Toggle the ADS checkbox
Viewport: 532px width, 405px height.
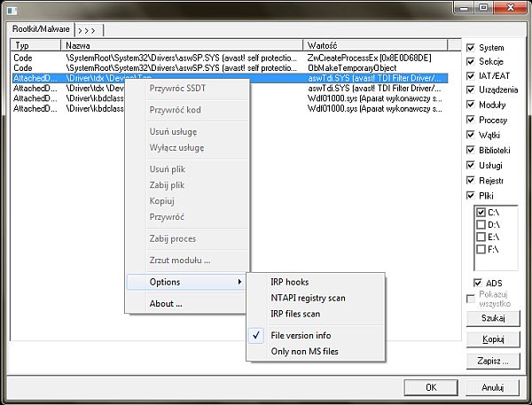pyautogui.click(x=478, y=283)
